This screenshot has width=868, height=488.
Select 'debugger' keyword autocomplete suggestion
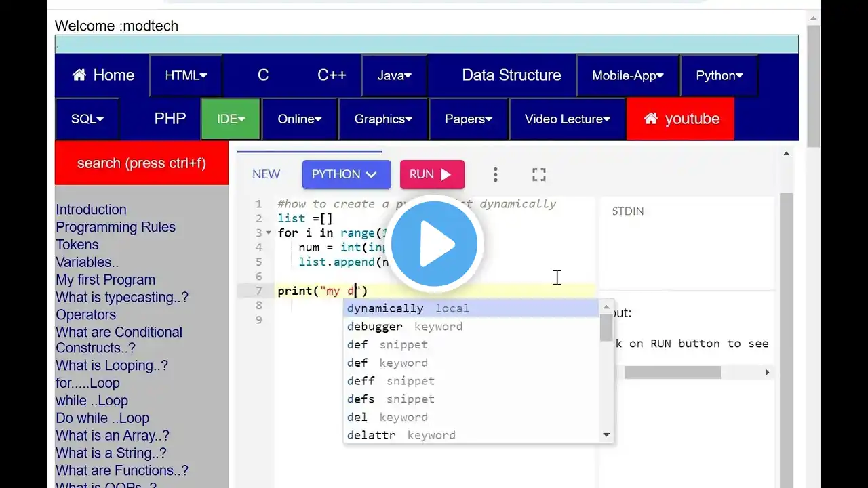(x=471, y=327)
